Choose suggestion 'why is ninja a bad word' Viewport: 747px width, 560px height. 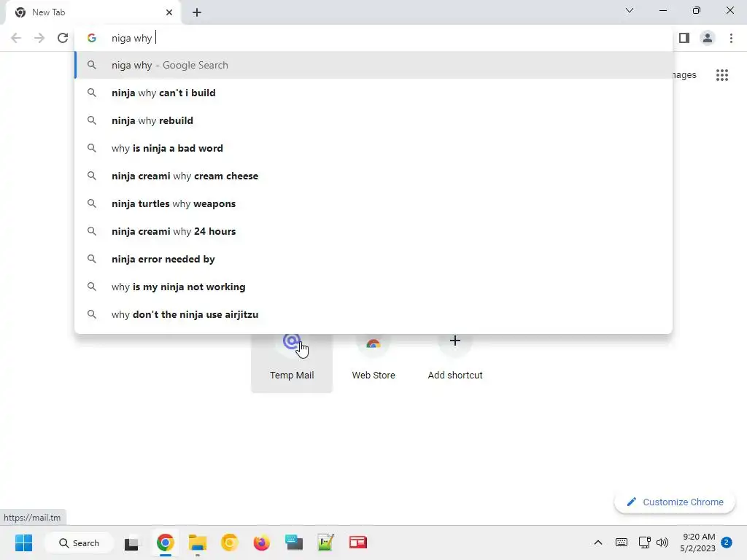pyautogui.click(x=373, y=148)
